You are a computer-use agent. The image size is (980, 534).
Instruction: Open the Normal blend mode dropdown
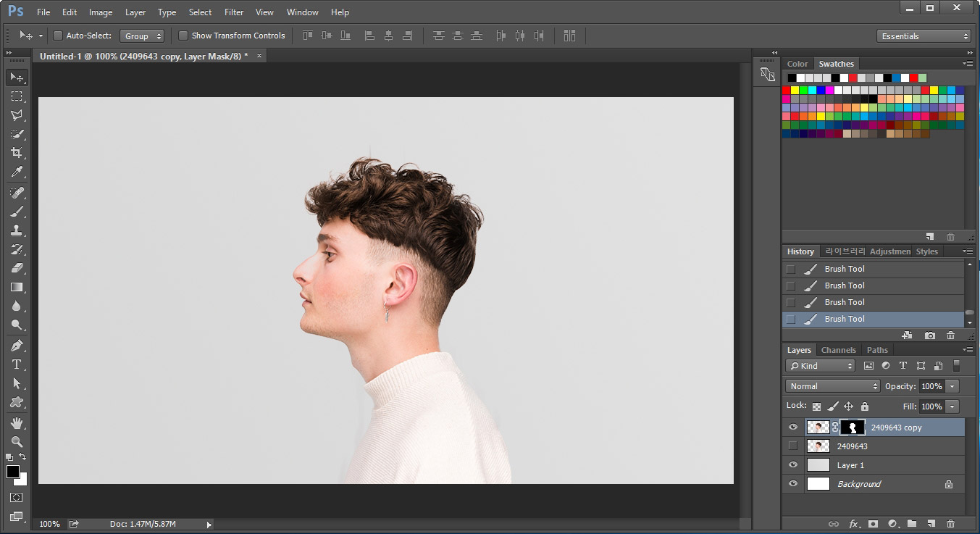coord(833,386)
